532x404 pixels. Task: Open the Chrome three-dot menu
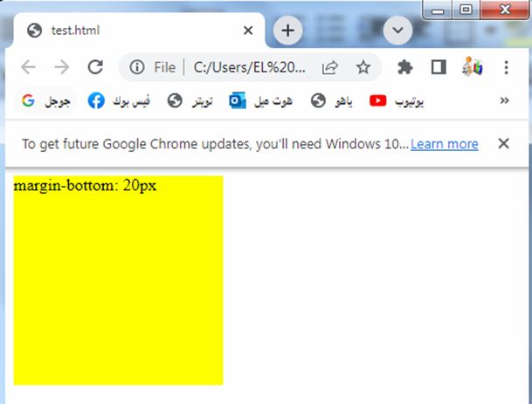[x=506, y=67]
